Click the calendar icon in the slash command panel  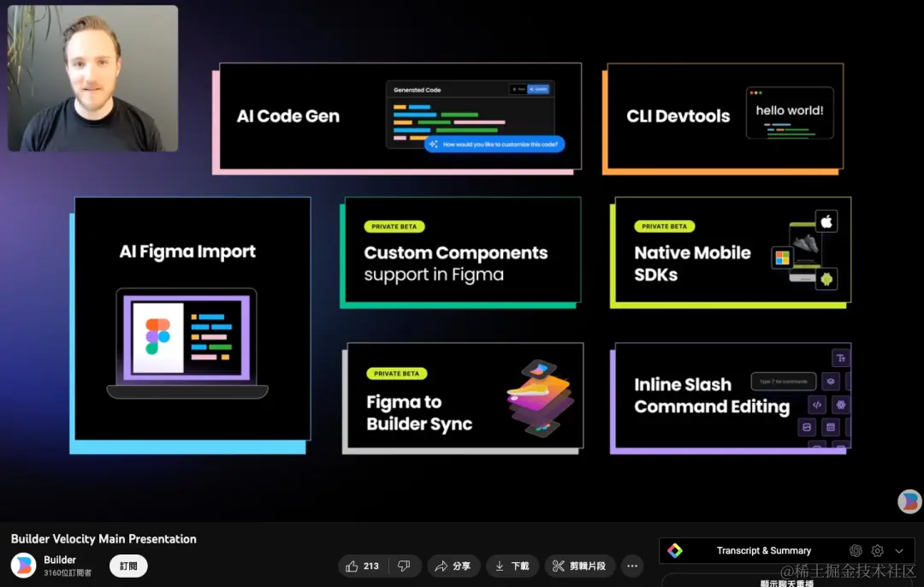click(x=831, y=426)
